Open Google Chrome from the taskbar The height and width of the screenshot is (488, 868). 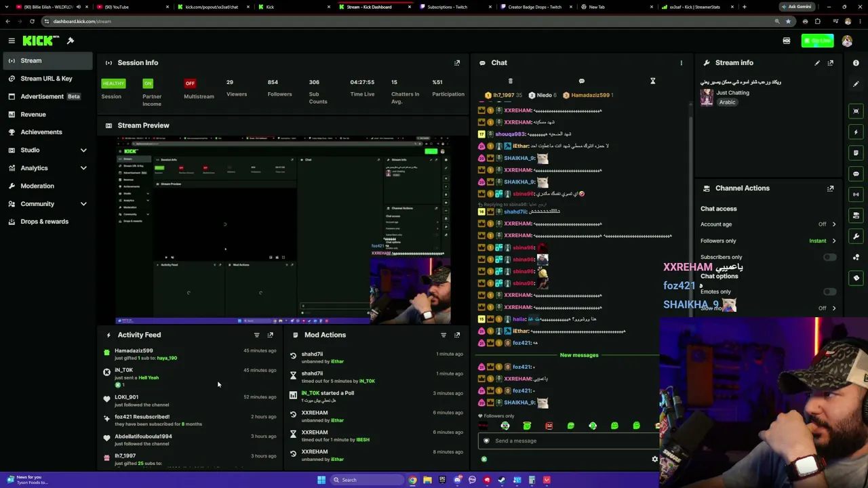click(x=412, y=481)
